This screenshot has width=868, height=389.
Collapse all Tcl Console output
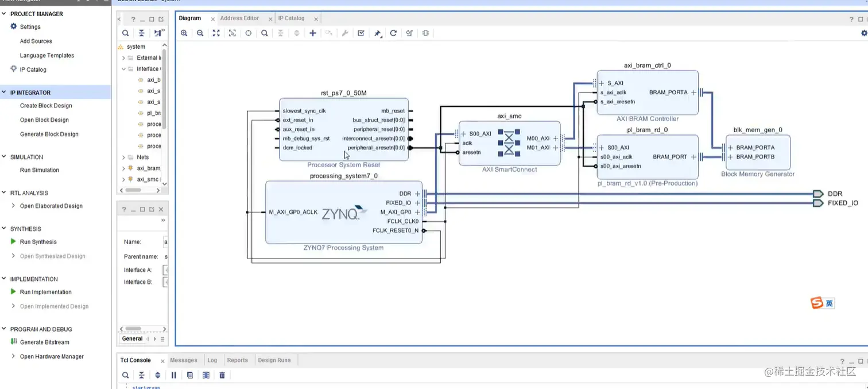point(141,375)
